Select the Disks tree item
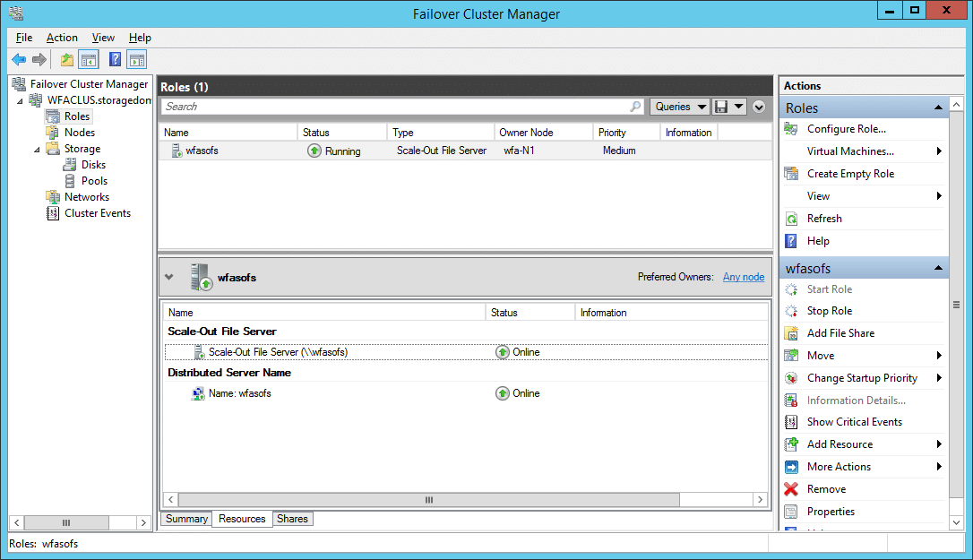The image size is (973, 560). pos(93,165)
